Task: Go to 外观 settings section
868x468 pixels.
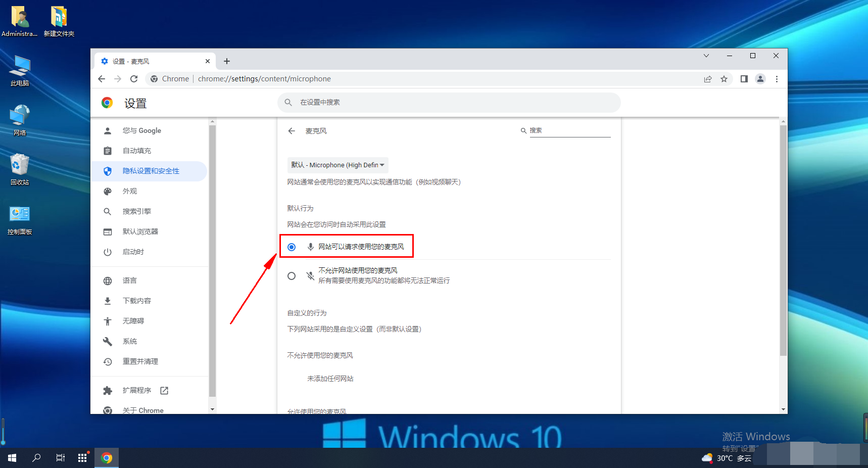Action: click(130, 192)
